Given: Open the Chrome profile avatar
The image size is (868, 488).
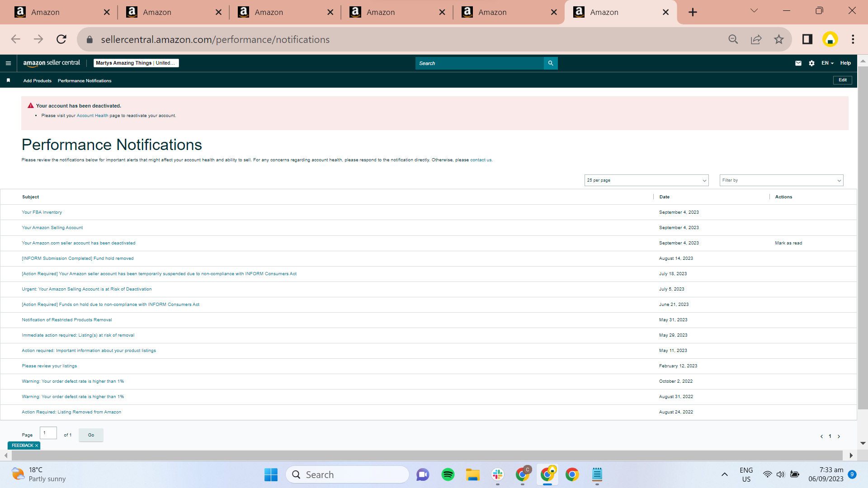Looking at the screenshot, I should (x=830, y=39).
